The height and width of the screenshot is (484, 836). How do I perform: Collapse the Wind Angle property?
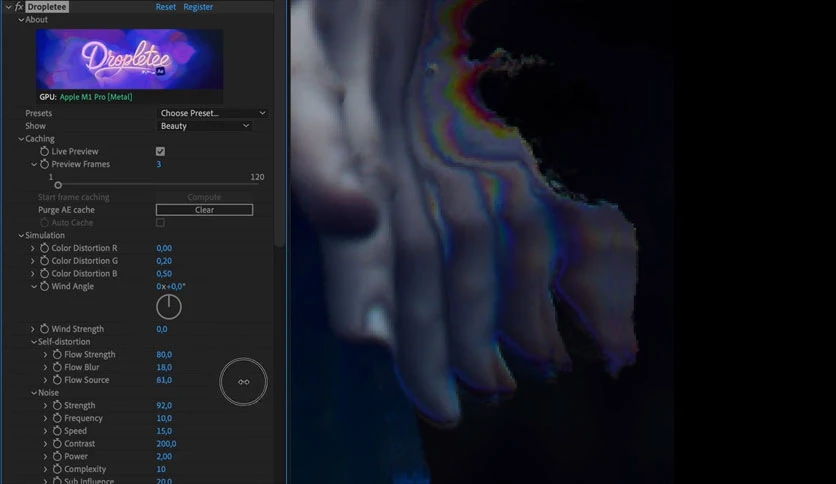(34, 286)
